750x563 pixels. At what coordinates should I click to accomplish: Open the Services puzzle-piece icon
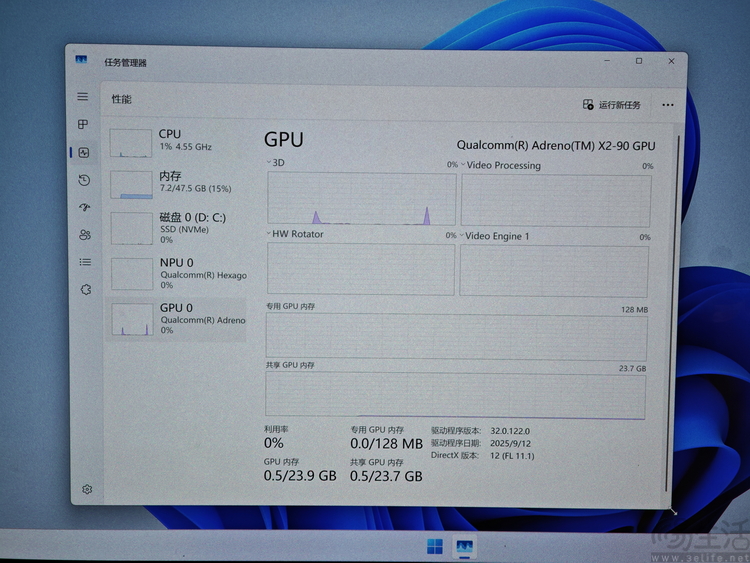[x=85, y=289]
